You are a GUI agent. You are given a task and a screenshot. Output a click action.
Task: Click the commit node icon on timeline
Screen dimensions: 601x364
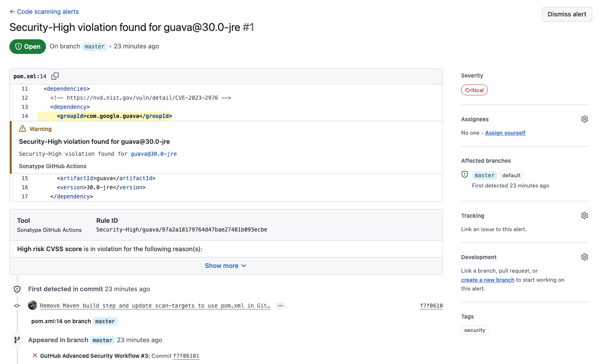point(17,306)
